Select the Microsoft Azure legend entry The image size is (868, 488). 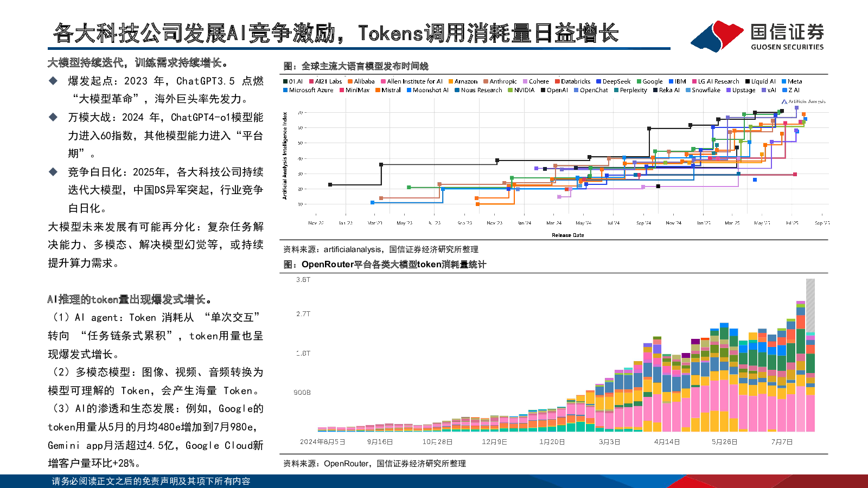(308, 90)
